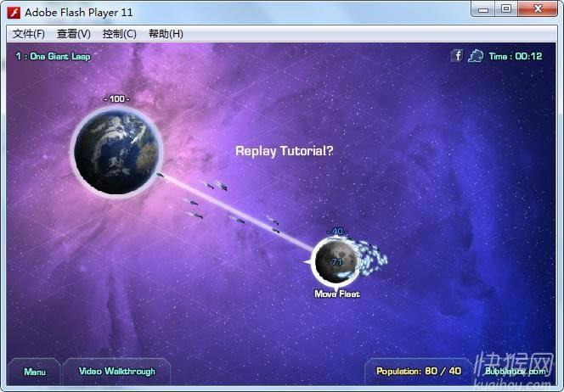The image size is (564, 392).
Task: Click the Facebook share icon
Action: tap(457, 56)
